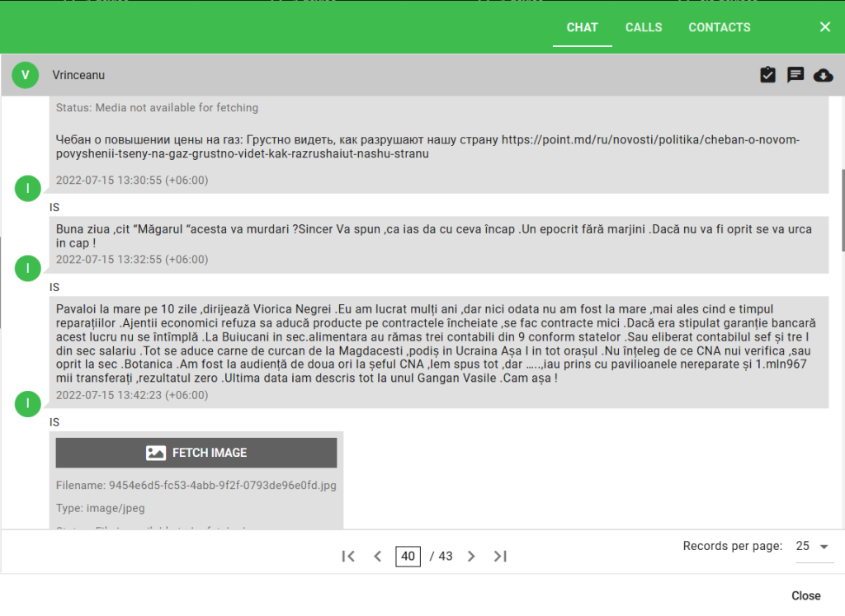Click the chat message notes icon

[x=795, y=75]
